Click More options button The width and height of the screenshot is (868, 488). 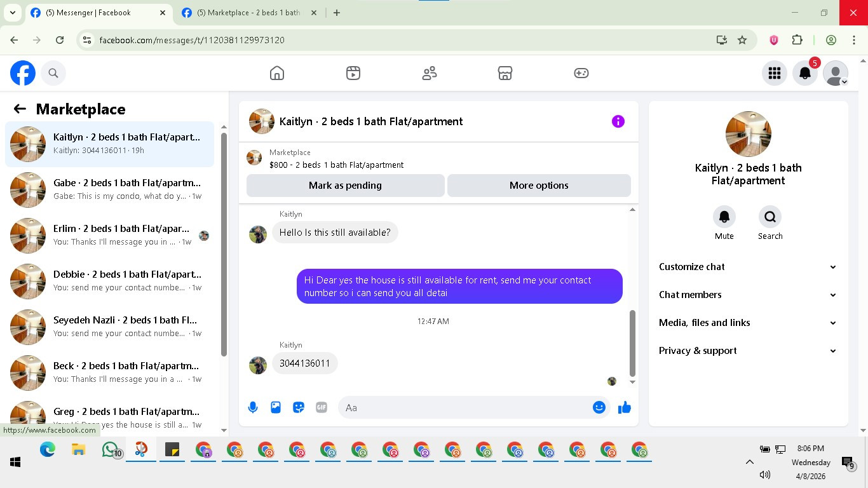[539, 186]
